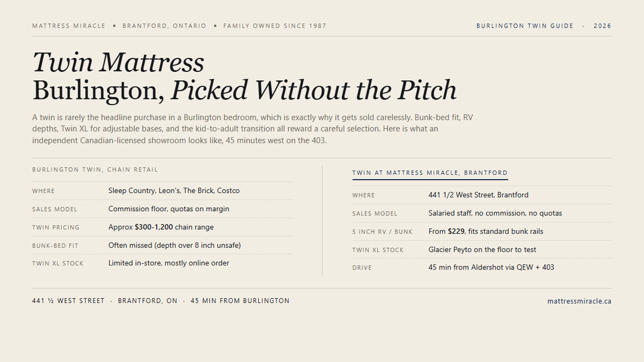644x362 pixels.
Task: Click the Brantford, Ontario header text
Action: [165, 26]
